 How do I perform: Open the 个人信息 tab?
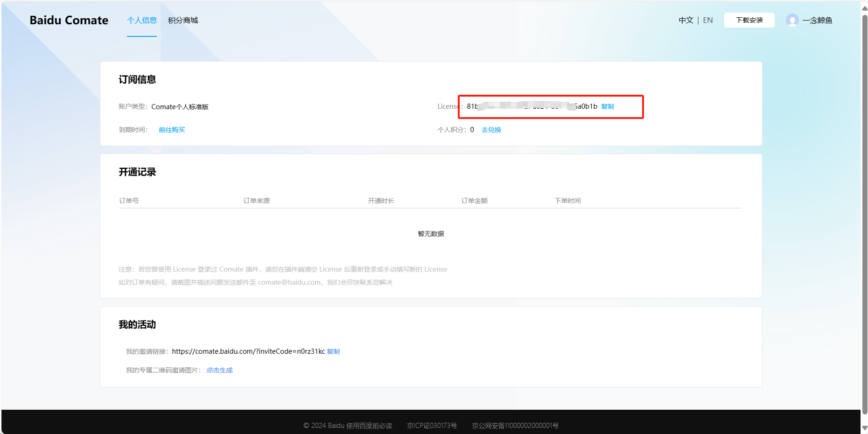click(x=142, y=20)
